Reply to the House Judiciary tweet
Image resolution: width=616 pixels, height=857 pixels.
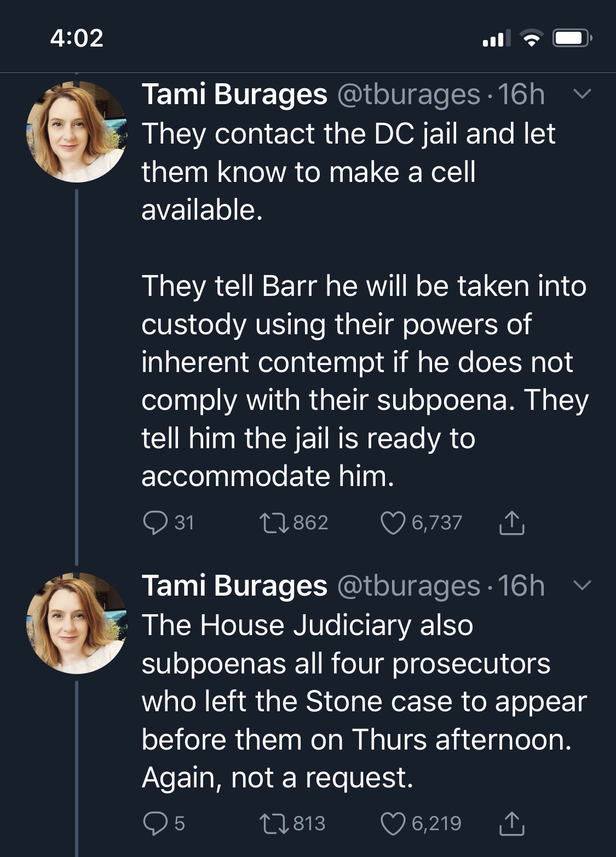click(155, 823)
